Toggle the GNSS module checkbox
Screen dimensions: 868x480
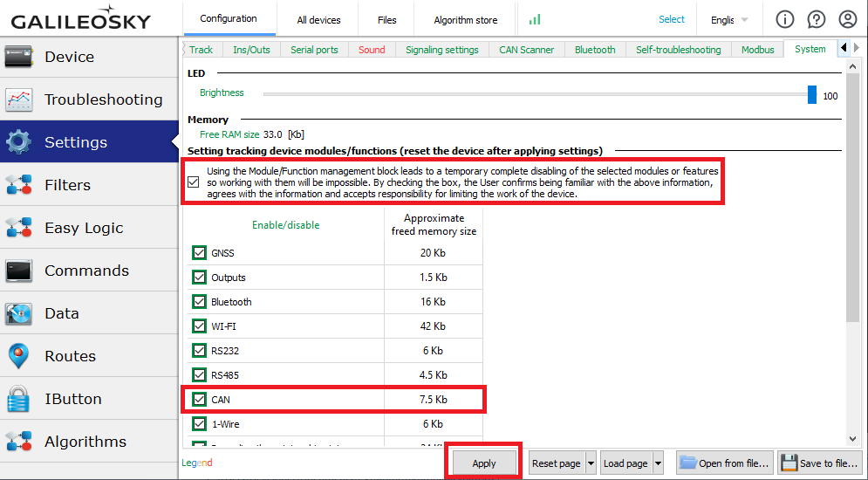tap(199, 253)
